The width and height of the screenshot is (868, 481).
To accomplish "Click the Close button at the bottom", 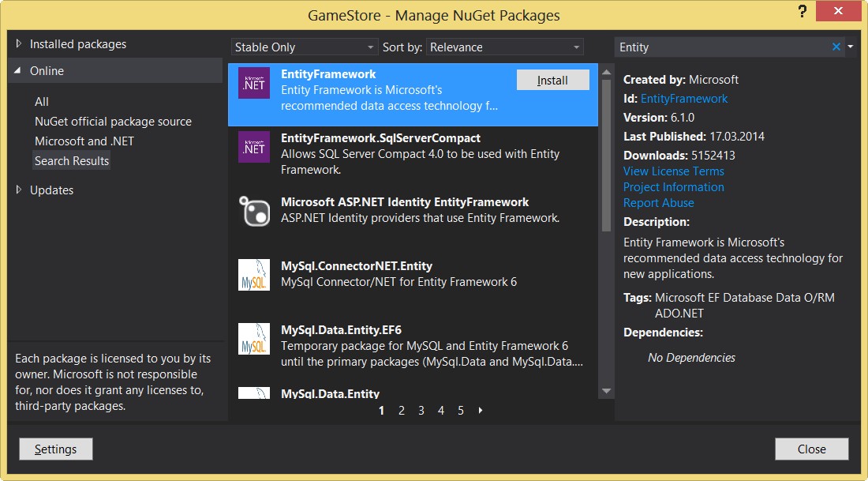I will pyautogui.click(x=811, y=449).
